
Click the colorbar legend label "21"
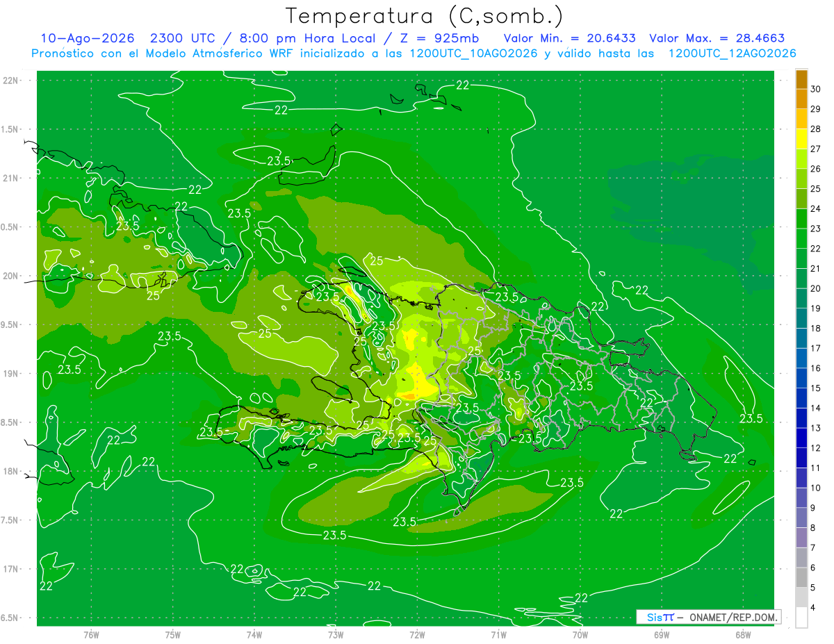click(x=816, y=268)
